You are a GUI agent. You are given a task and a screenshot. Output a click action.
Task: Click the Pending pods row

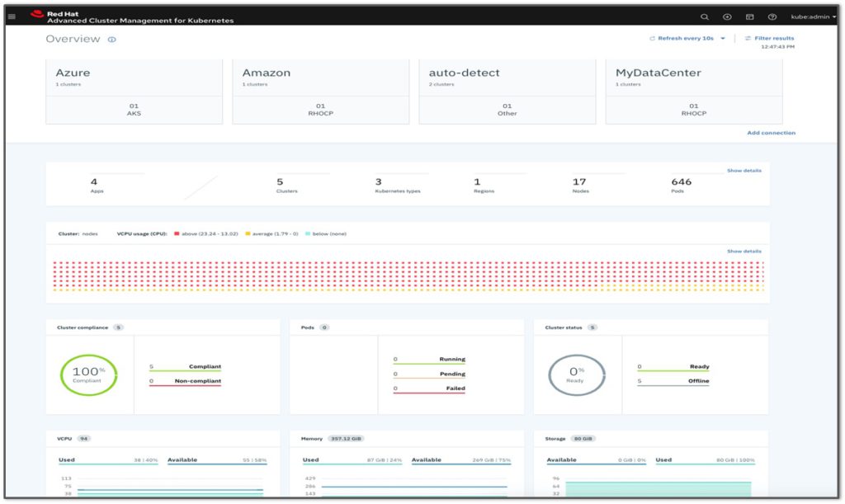(x=429, y=374)
